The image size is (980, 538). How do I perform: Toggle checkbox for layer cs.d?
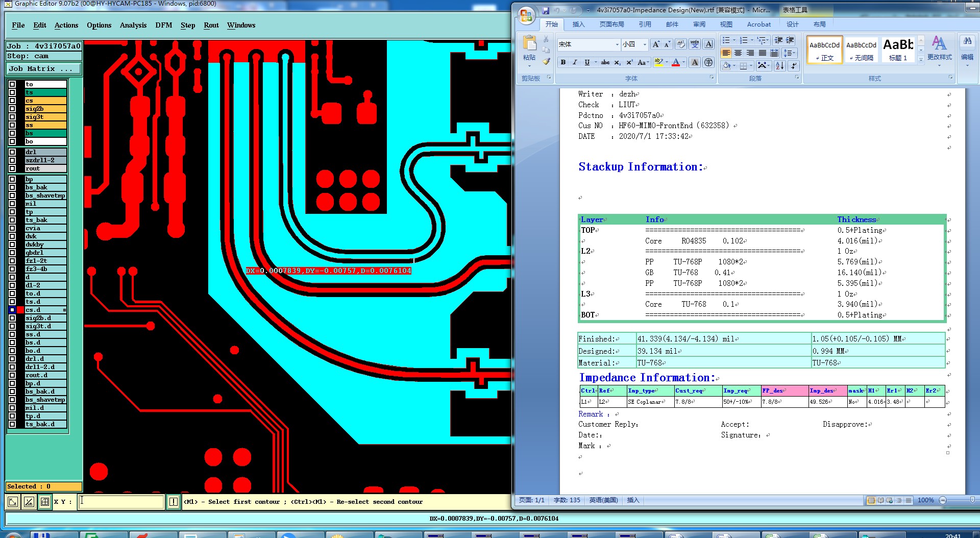[x=12, y=310]
